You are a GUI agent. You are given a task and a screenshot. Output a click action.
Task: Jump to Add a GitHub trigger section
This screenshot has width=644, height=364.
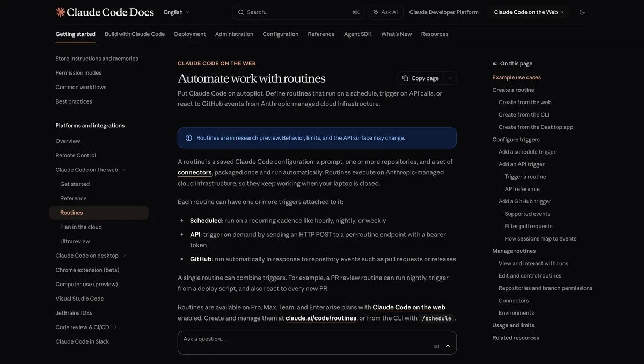coord(524,201)
